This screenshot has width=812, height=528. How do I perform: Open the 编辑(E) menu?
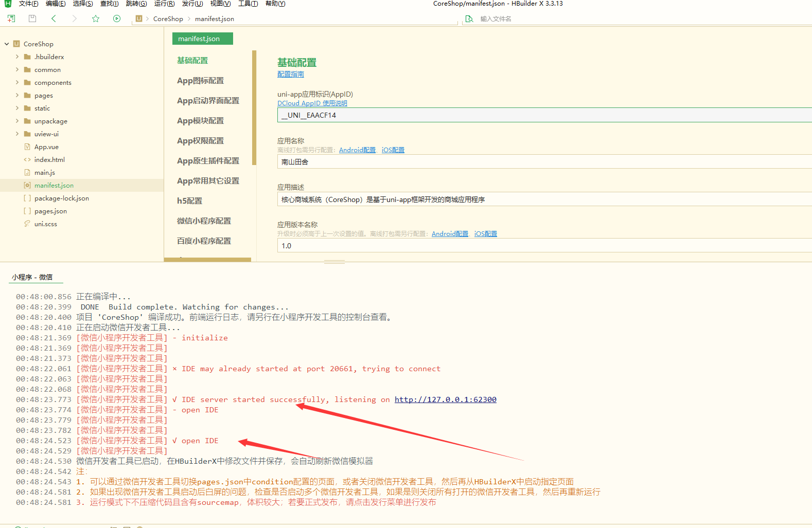[x=56, y=4]
